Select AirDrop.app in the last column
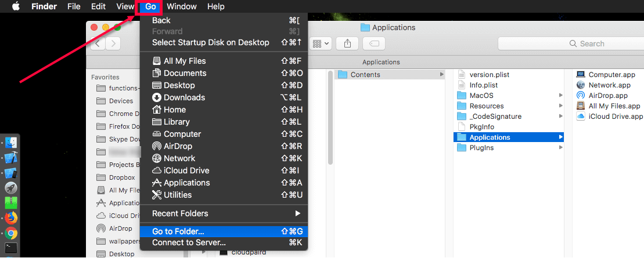This screenshot has height=258, width=644. tap(609, 96)
